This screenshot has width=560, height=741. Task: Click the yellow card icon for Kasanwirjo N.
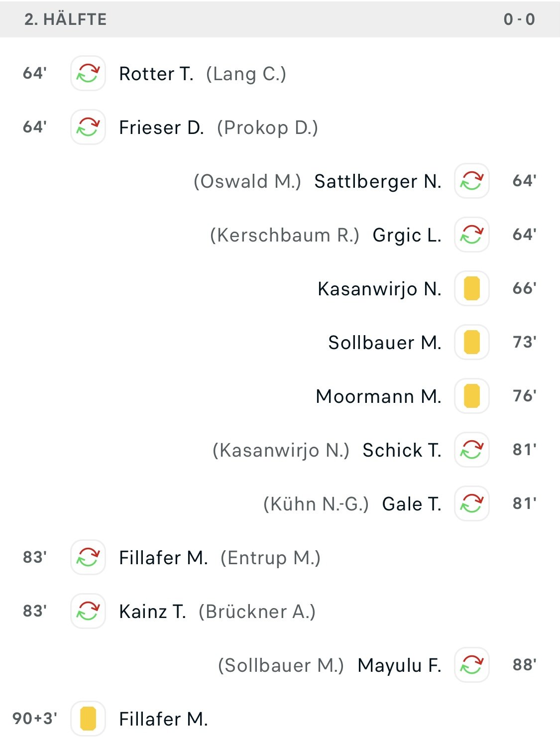(472, 288)
